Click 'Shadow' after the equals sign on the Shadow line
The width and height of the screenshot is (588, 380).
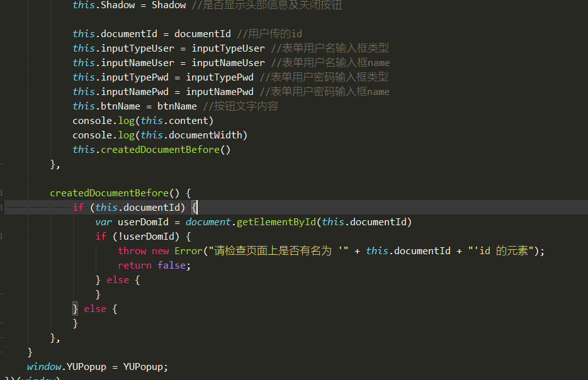169,5
